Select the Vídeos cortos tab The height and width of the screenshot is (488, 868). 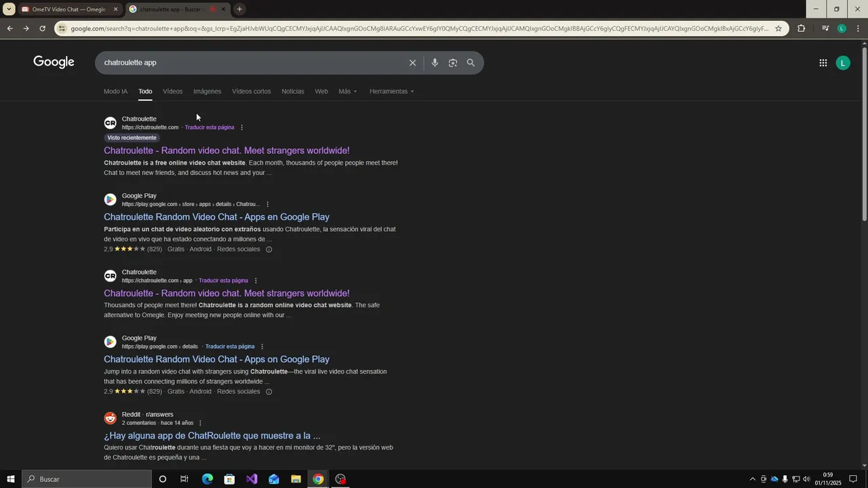tap(251, 91)
